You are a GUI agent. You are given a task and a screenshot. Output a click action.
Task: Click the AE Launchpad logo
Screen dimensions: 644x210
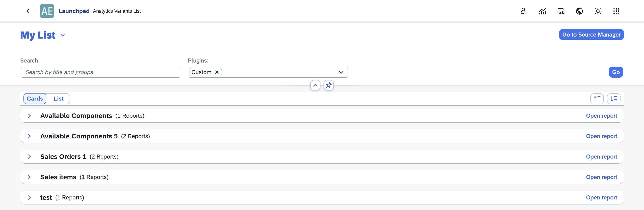click(x=47, y=11)
